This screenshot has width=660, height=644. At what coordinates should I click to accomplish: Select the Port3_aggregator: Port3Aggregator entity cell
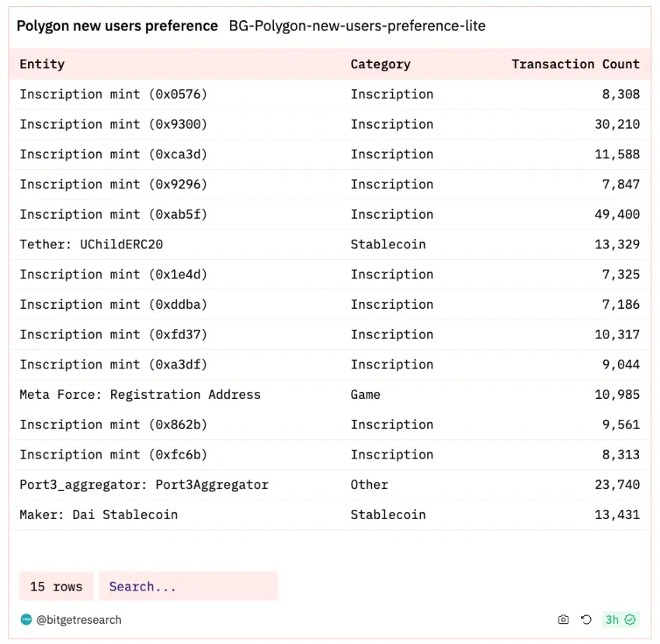[x=144, y=484]
